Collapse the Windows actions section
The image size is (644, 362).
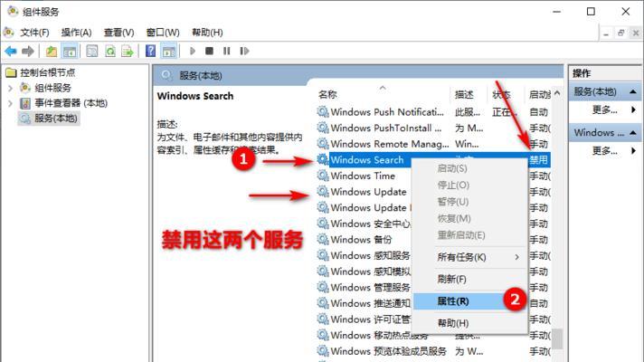pyautogui.click(x=633, y=133)
